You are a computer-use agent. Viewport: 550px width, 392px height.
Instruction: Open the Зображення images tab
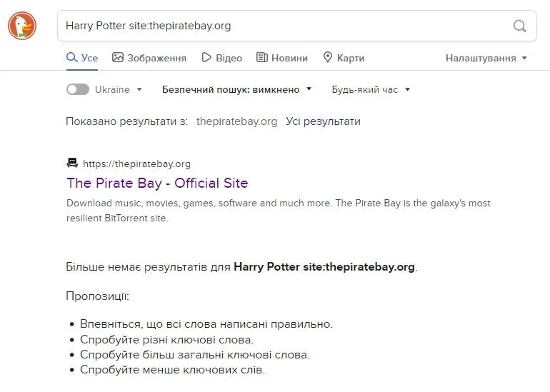(149, 58)
